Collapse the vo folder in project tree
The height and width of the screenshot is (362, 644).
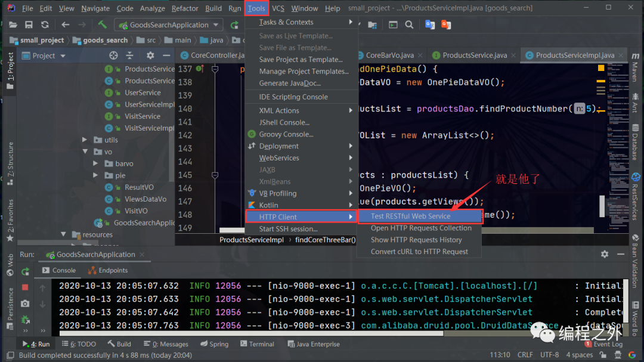[x=85, y=152]
